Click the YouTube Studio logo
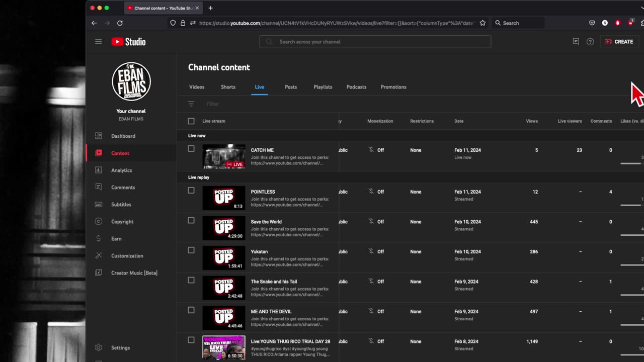 coord(128,42)
